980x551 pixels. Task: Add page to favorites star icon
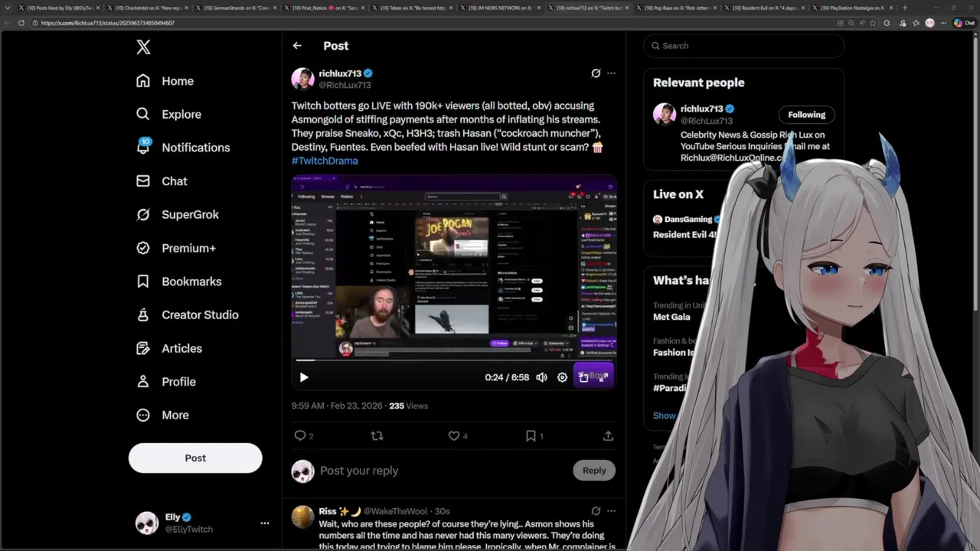pyautogui.click(x=873, y=23)
